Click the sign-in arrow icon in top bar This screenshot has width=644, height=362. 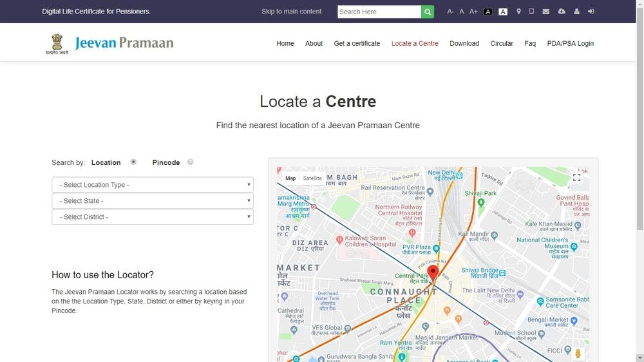pos(591,12)
